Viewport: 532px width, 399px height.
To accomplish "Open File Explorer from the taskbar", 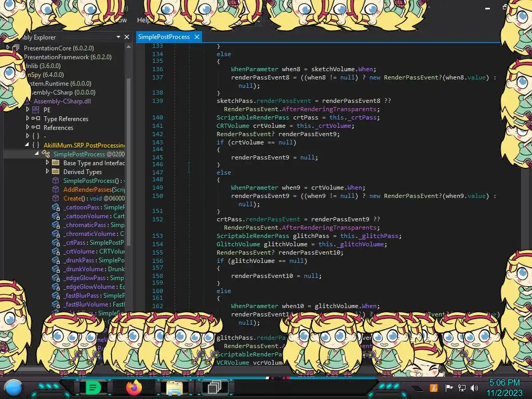I will 175,388.
